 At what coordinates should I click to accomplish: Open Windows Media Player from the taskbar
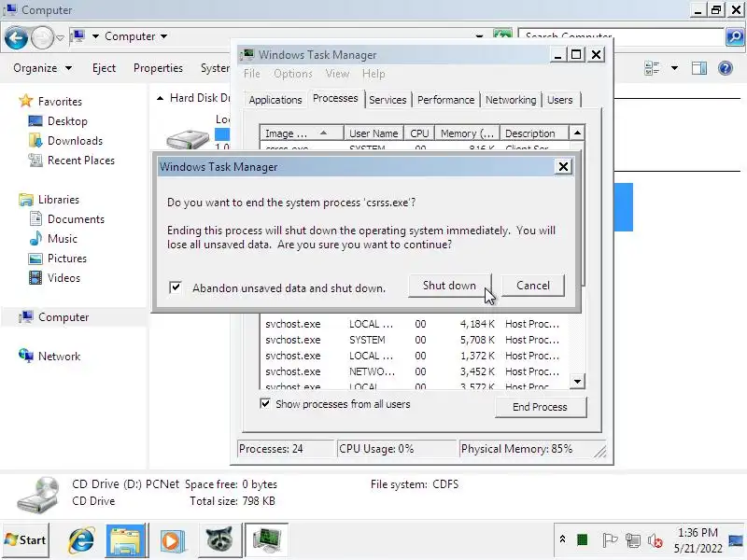pos(172,540)
